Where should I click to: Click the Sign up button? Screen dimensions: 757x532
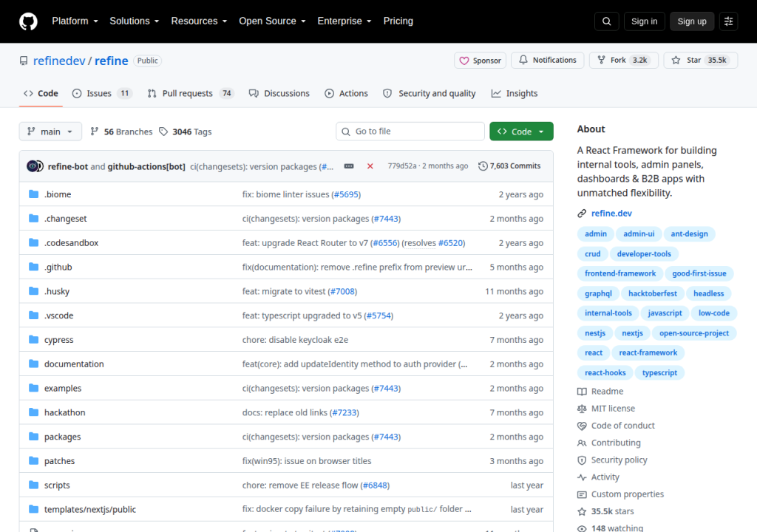692,21
